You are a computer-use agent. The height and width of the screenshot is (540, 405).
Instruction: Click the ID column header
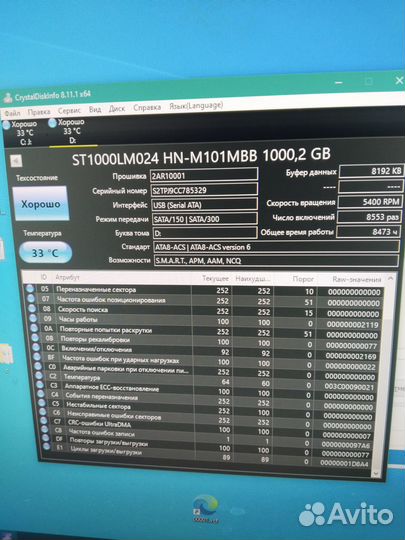click(44, 277)
